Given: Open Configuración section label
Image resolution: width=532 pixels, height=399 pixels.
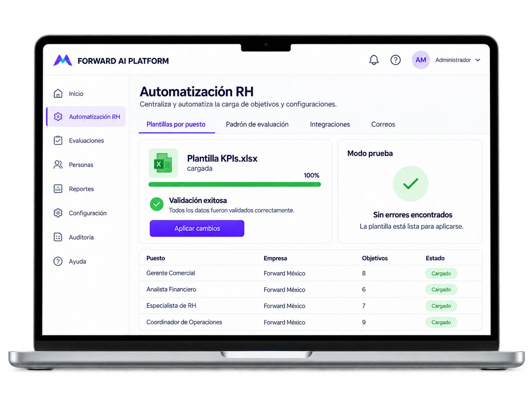Looking at the screenshot, I should (87, 213).
